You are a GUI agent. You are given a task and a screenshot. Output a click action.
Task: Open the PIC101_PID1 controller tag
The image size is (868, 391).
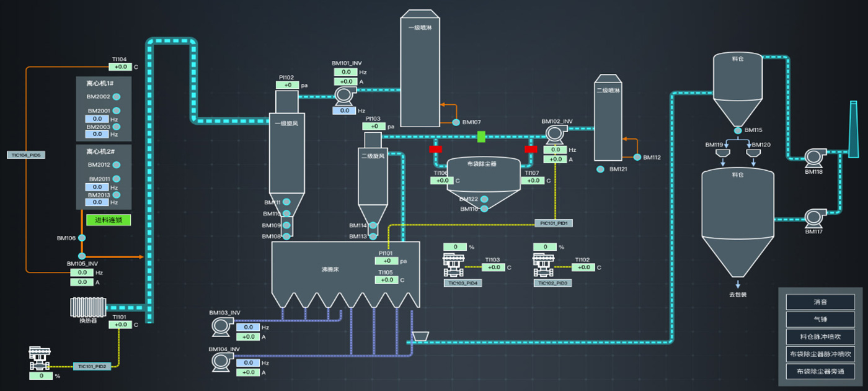[554, 223]
